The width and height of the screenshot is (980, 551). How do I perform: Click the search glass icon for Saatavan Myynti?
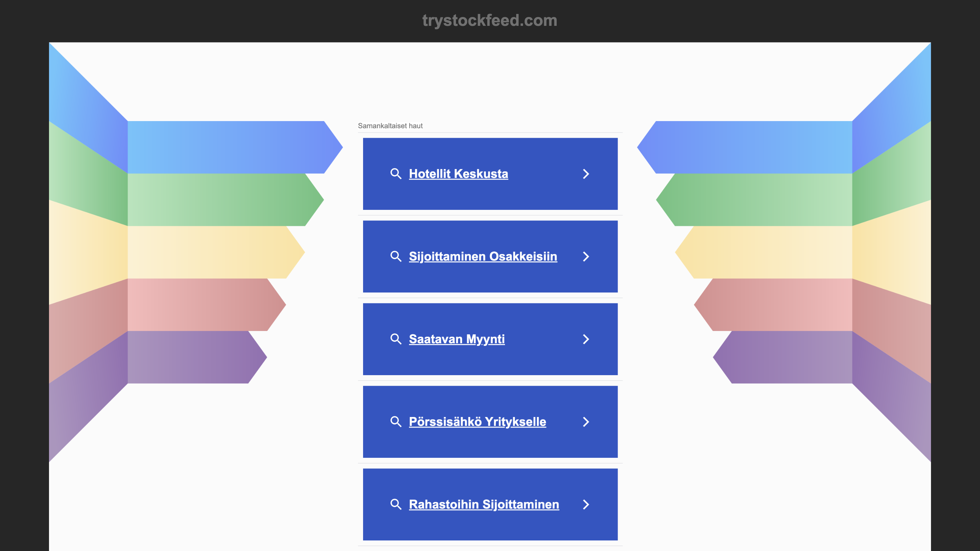[x=396, y=339]
